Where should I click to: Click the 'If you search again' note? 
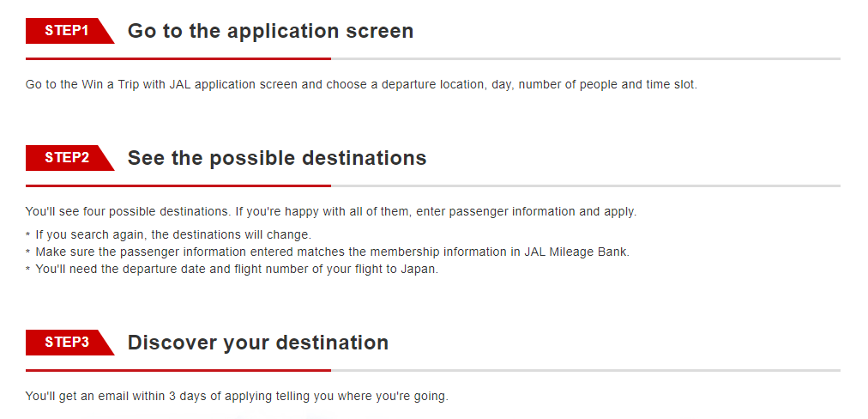(173, 234)
